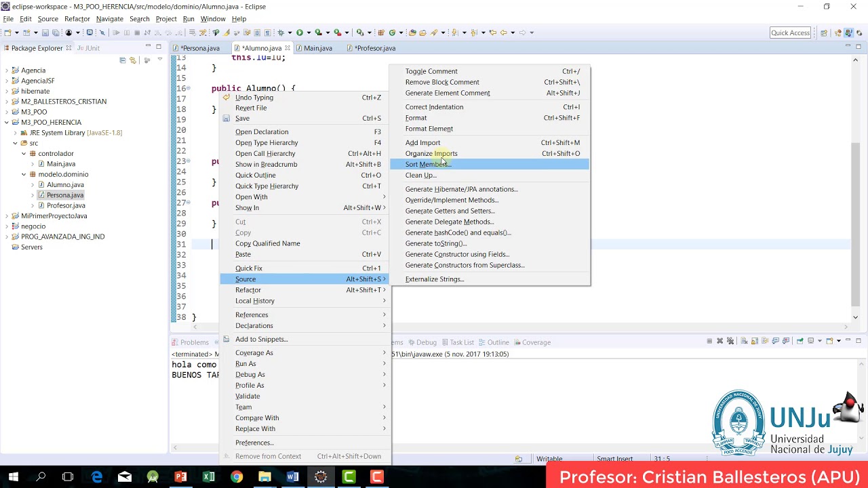868x488 pixels.
Task: Open Excel from the taskbar
Action: click(x=209, y=477)
